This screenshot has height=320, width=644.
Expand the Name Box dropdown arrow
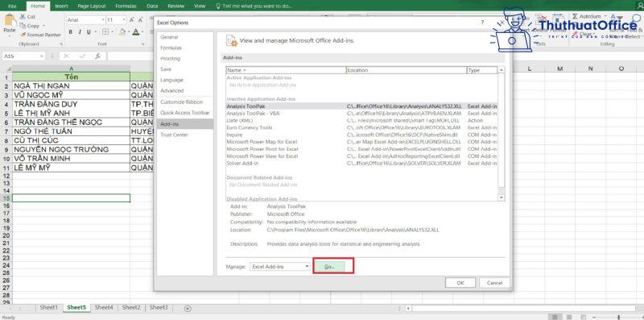42,56
